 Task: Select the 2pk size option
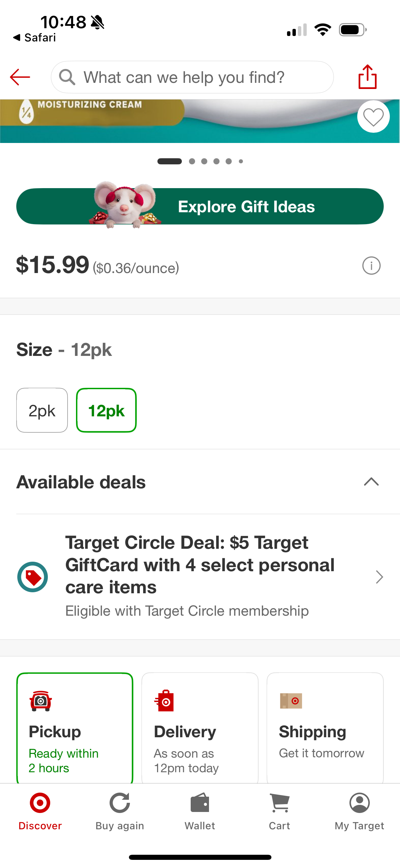point(42,410)
